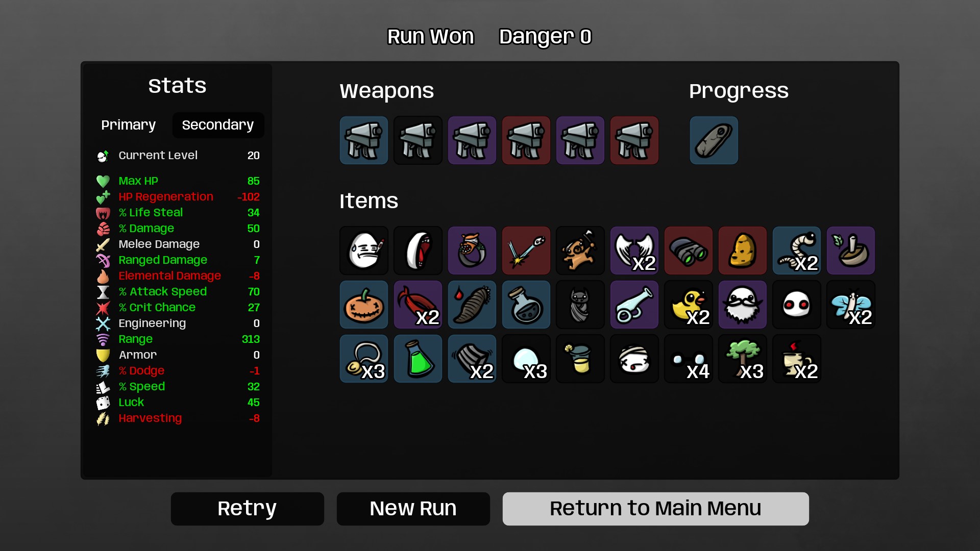980x551 pixels.
Task: Click the Retry button
Action: pyautogui.click(x=248, y=509)
